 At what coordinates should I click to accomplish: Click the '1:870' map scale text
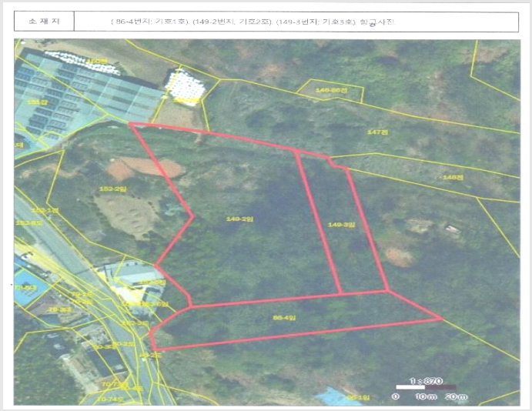(x=427, y=381)
